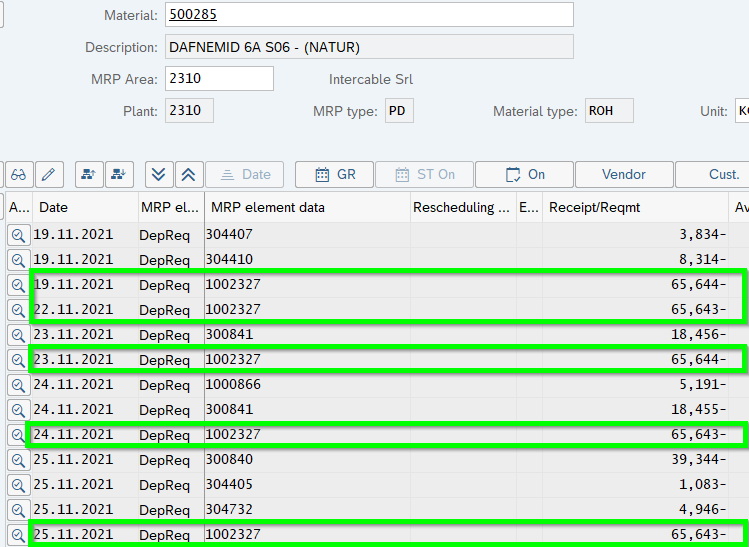
Task: Open details icon for element 1000866 row
Action: (x=18, y=385)
